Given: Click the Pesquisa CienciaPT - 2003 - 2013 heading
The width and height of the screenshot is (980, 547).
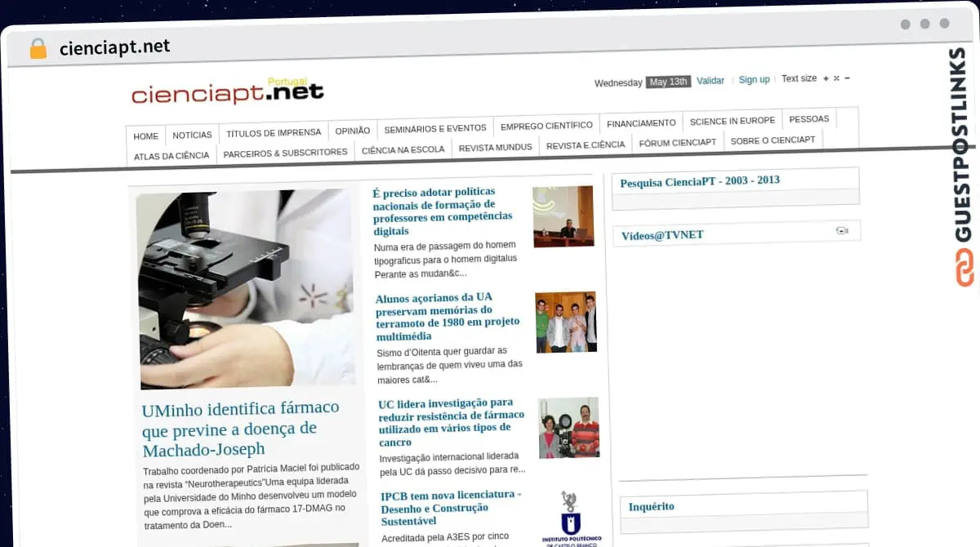Looking at the screenshot, I should pos(700,181).
